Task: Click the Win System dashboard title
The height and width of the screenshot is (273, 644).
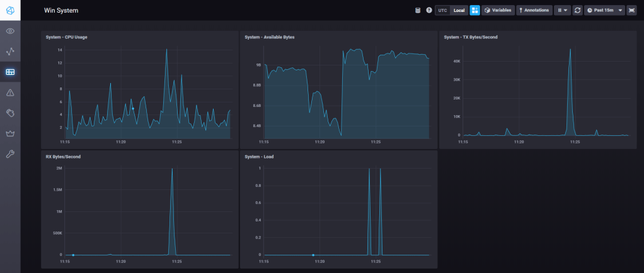Action: point(62,11)
